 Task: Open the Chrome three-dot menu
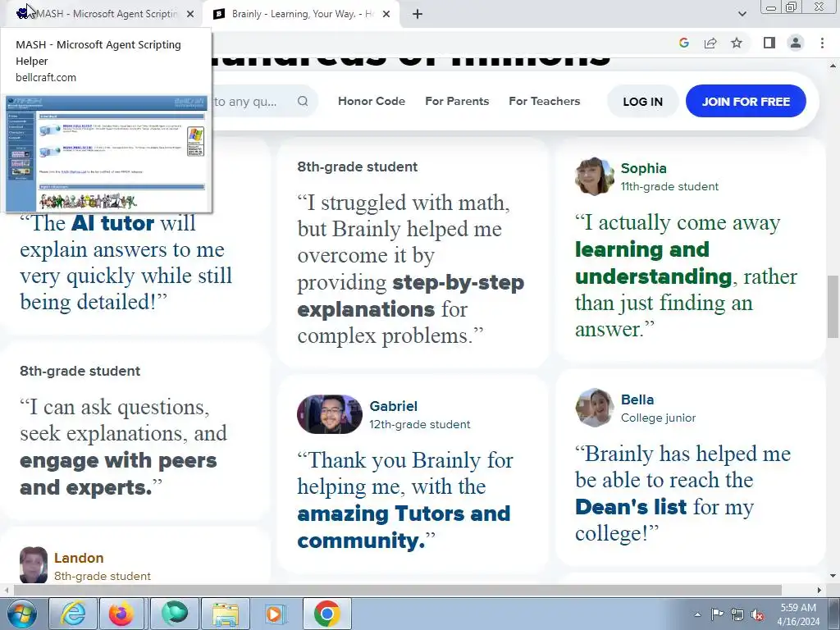822,43
